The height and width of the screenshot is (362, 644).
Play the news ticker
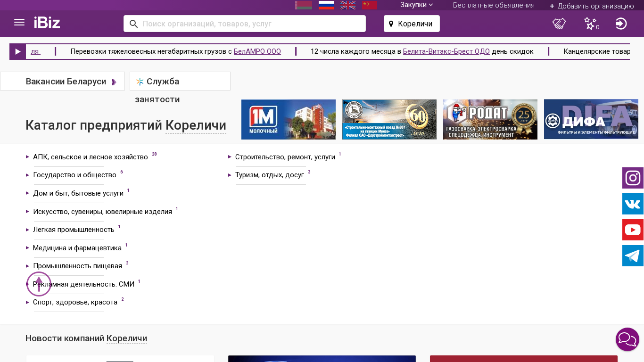point(18,52)
